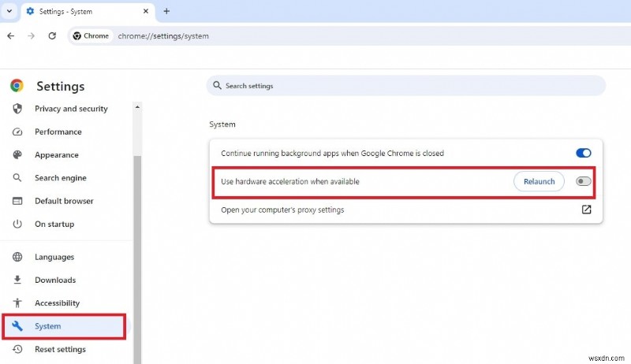Click the speedometer Performance icon

coord(17,132)
